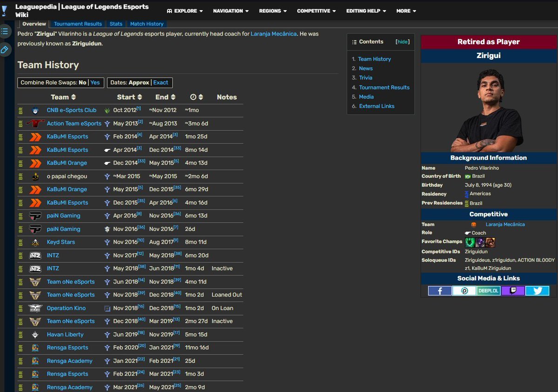Image resolution: width=558 pixels, height=392 pixels.
Task: Click the Leaguepedia site logo icon
Action: click(x=4, y=11)
